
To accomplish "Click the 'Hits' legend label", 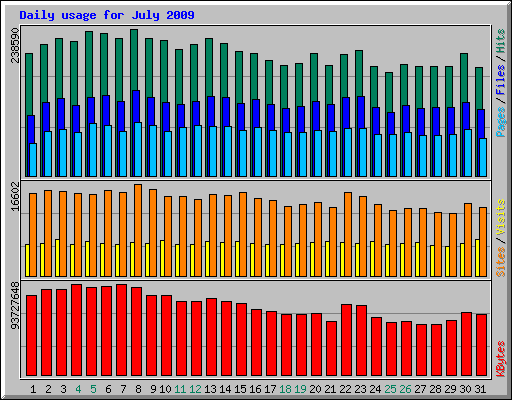I will [x=501, y=41].
